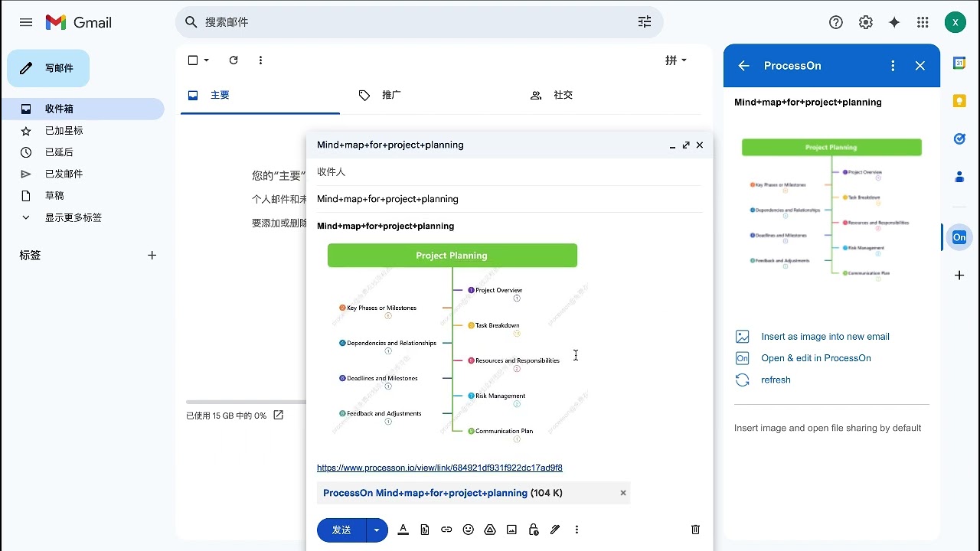Open the Gmail main menu hamburger
The width and height of the screenshot is (980, 551).
[x=26, y=22]
